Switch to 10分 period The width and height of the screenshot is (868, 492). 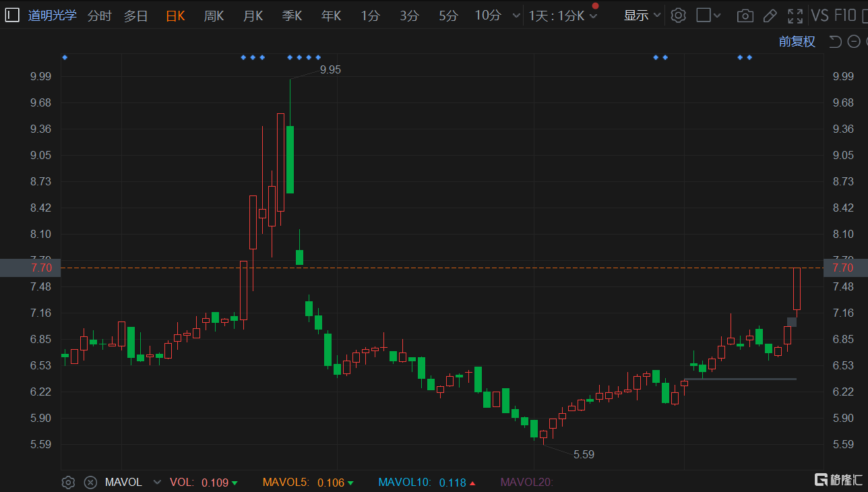coord(488,16)
